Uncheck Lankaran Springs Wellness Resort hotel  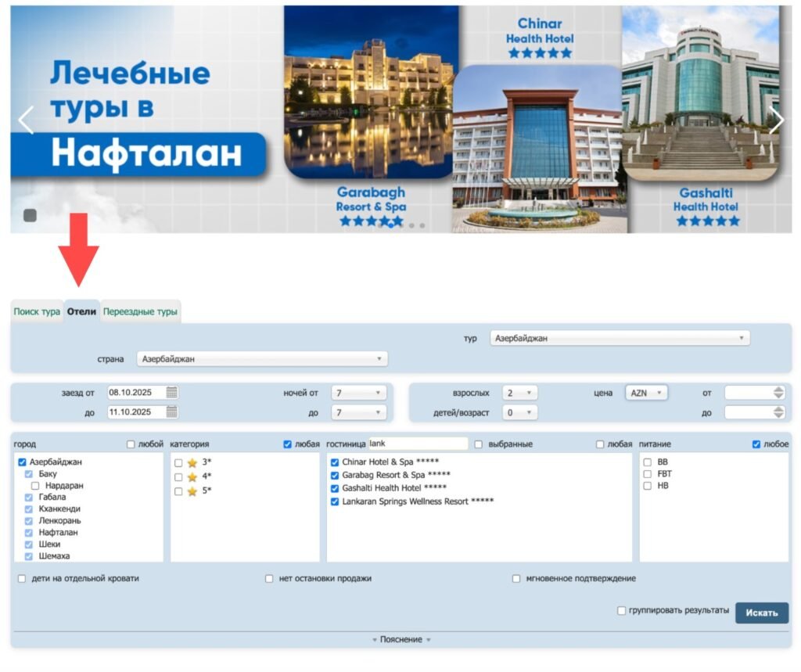click(x=335, y=501)
